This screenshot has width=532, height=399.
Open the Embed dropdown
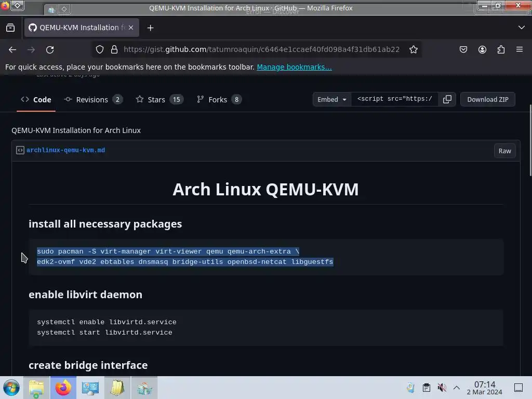(331, 99)
